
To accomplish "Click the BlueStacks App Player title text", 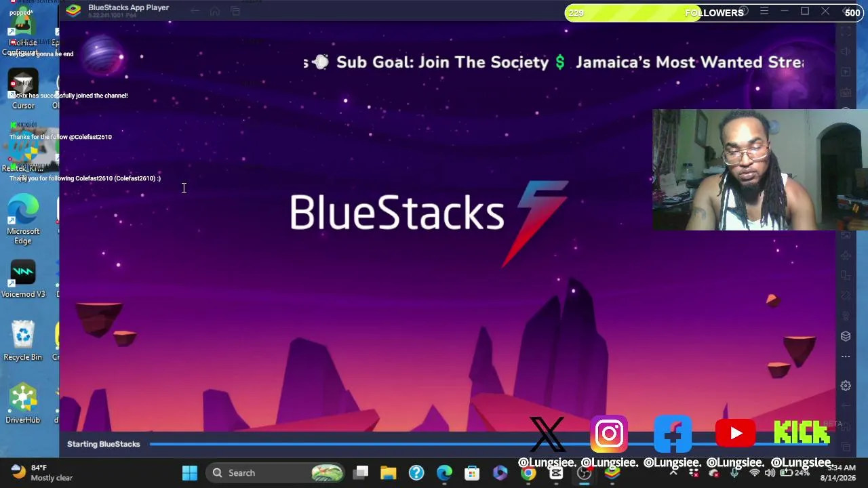I will (128, 7).
